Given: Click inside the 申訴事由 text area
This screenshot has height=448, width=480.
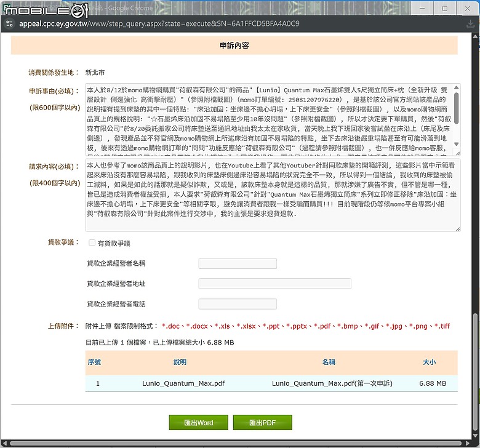Looking at the screenshot, I should pos(270,119).
